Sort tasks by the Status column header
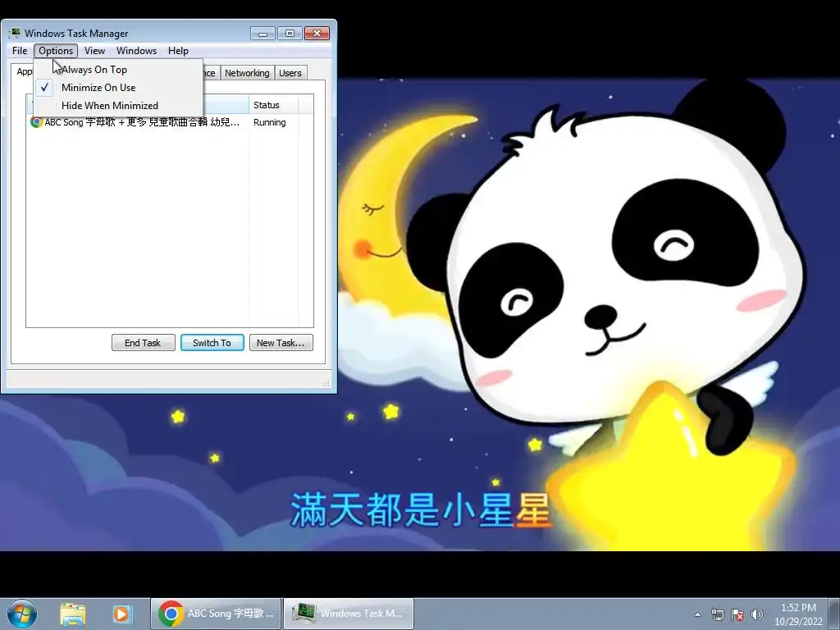The height and width of the screenshot is (630, 840). pos(274,105)
